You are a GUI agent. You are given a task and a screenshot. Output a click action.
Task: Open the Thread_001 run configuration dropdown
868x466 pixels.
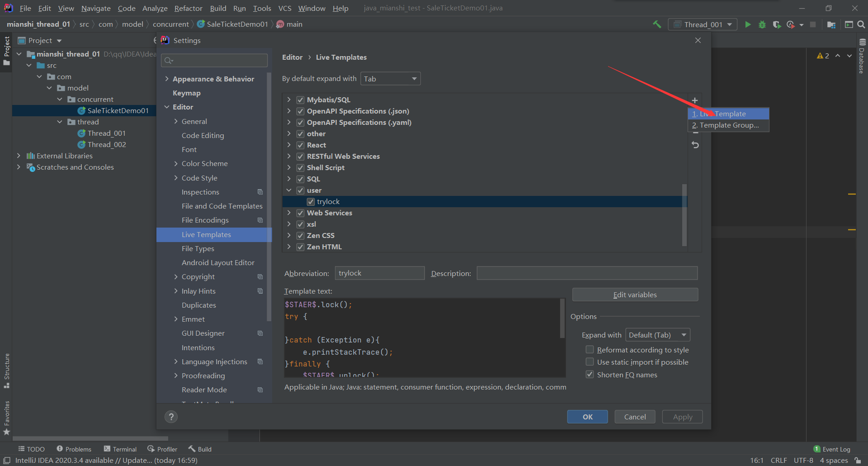coord(703,24)
